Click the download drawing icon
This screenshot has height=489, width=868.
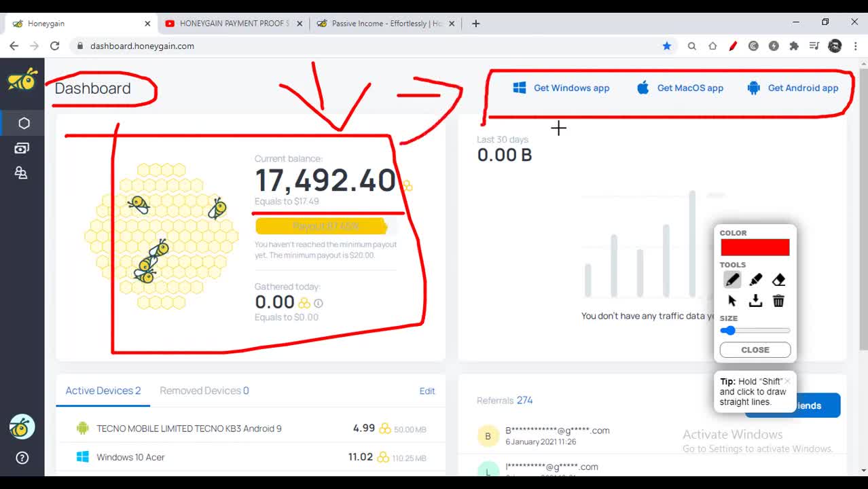755,301
